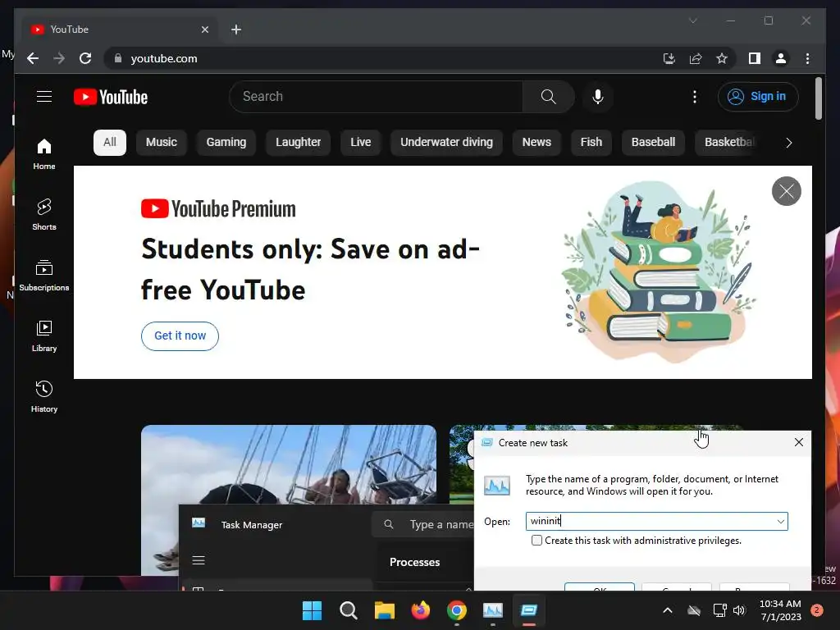This screenshot has height=630, width=840.
Task: Show more category chips with right chevron
Action: coord(788,143)
